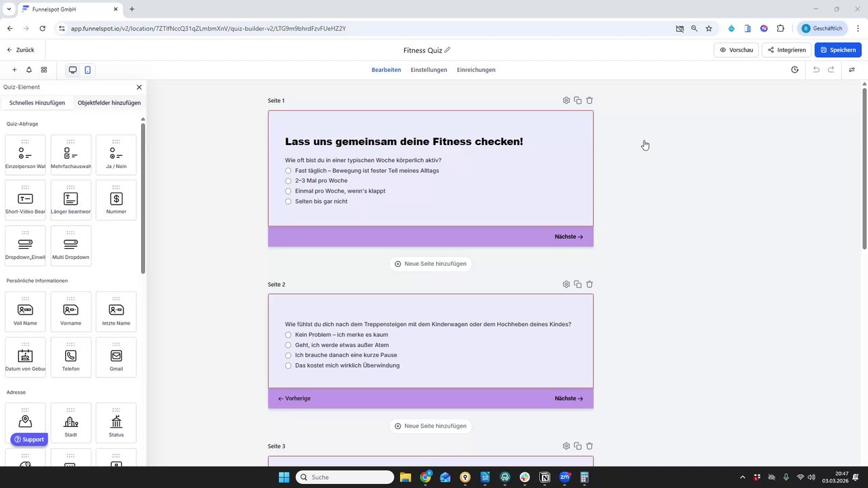Delete Seite 3 using trash icon
This screenshot has height=488, width=868.
tap(589, 446)
